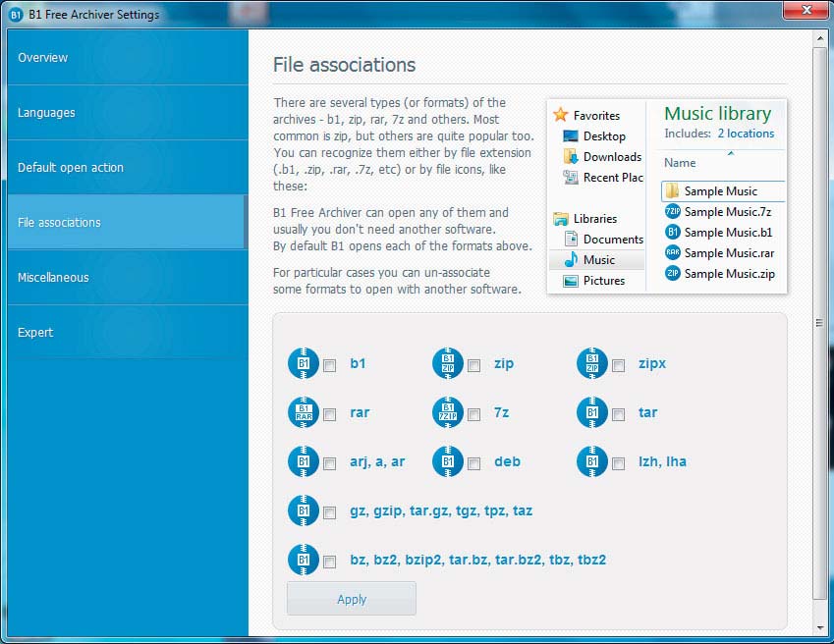834x644 pixels.
Task: Click the arj, a, ar archive icon
Action: (304, 461)
